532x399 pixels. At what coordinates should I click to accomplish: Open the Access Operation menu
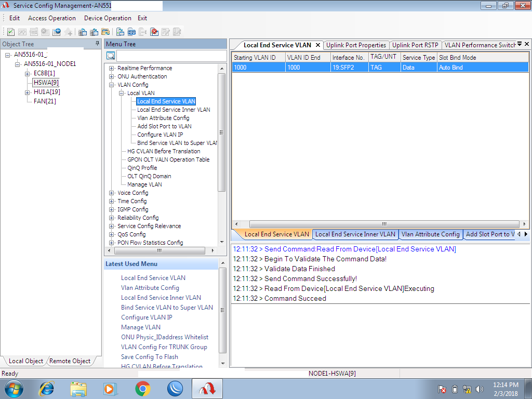tap(52, 18)
